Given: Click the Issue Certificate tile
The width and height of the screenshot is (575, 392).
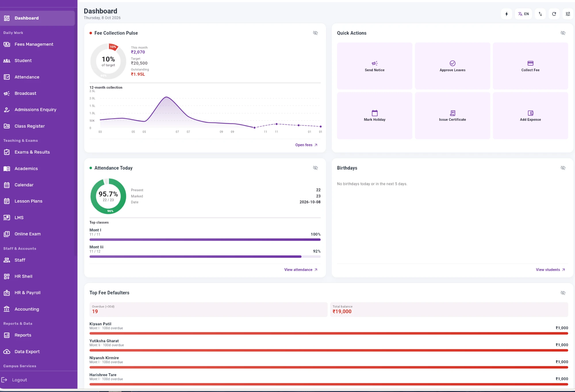Looking at the screenshot, I should [452, 116].
